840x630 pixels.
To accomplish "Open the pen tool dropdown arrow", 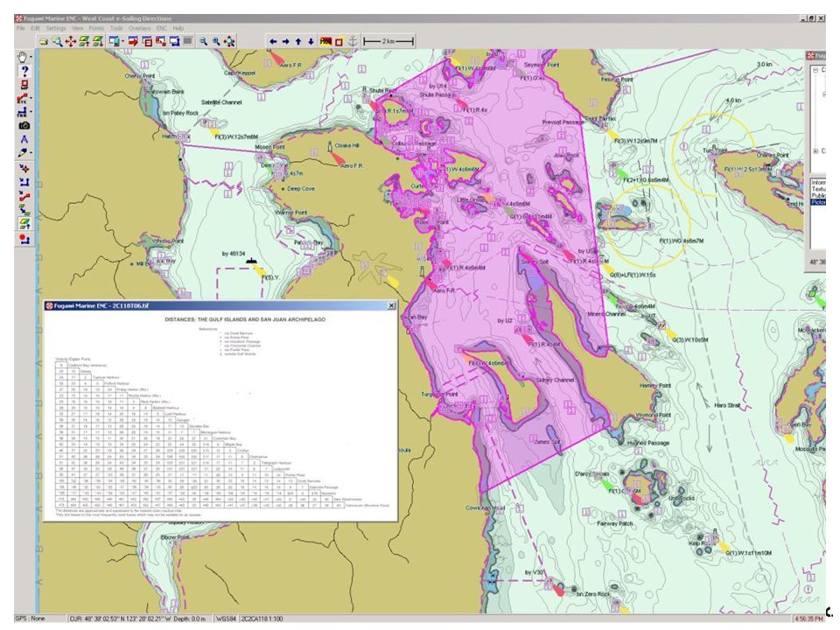I will [31, 152].
